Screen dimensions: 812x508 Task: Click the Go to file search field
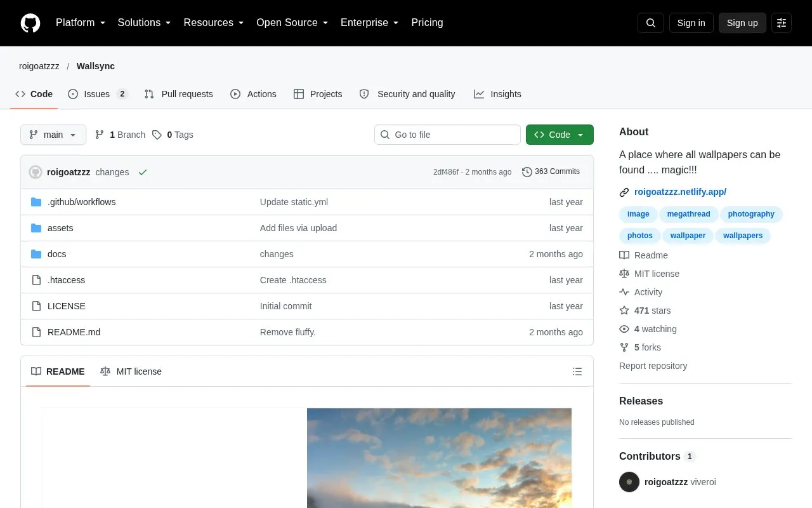(x=447, y=135)
